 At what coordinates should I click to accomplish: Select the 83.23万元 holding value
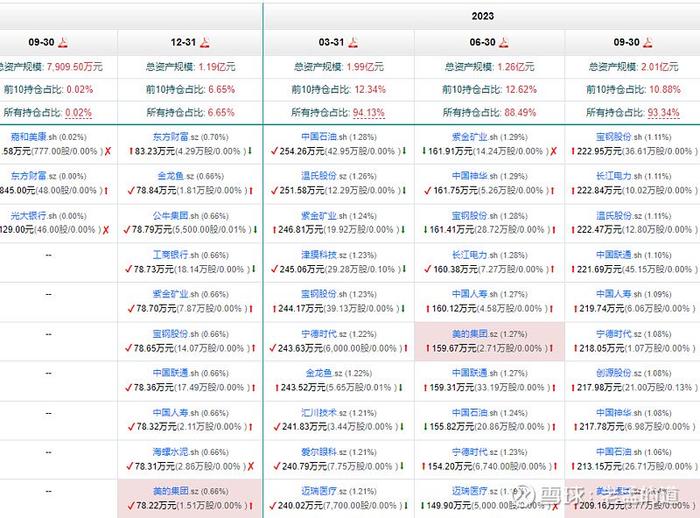click(x=156, y=151)
